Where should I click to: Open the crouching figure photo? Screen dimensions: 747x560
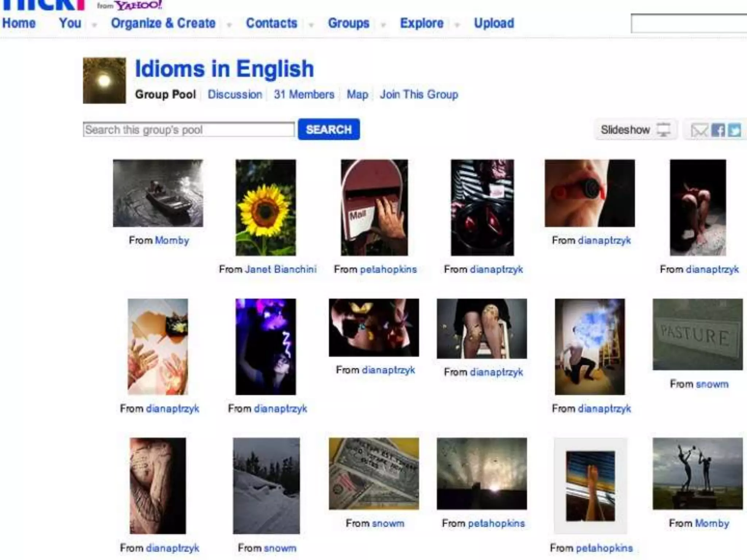pos(698,207)
